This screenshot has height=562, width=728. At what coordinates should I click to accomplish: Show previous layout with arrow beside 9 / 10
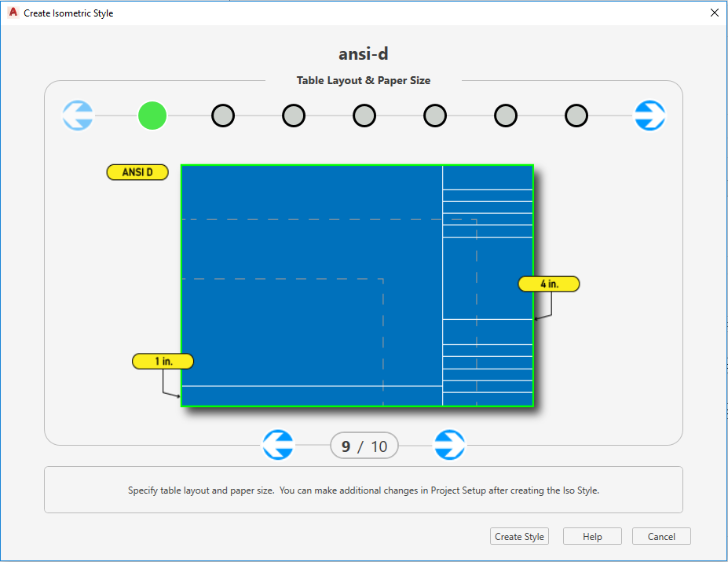278,445
